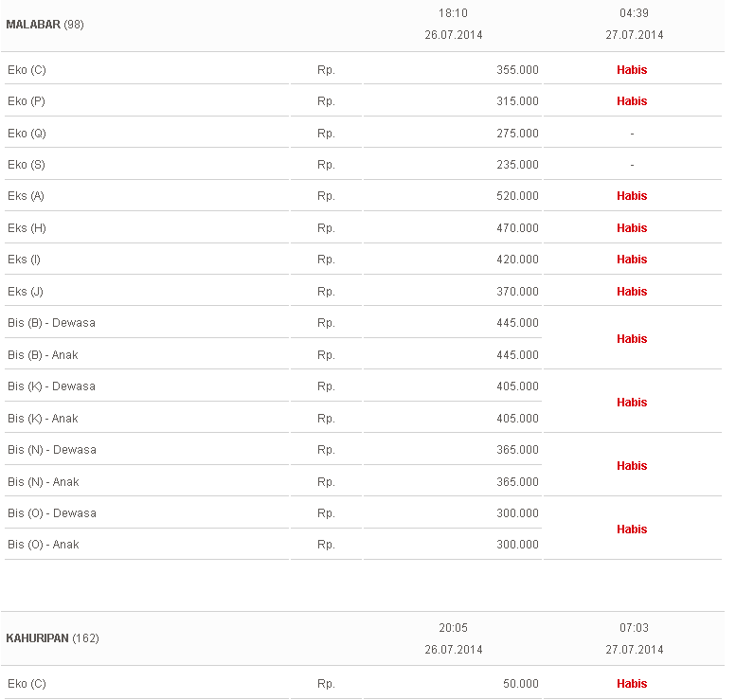Click the Habis status for Eks (I)
736x700 pixels.
point(632,260)
